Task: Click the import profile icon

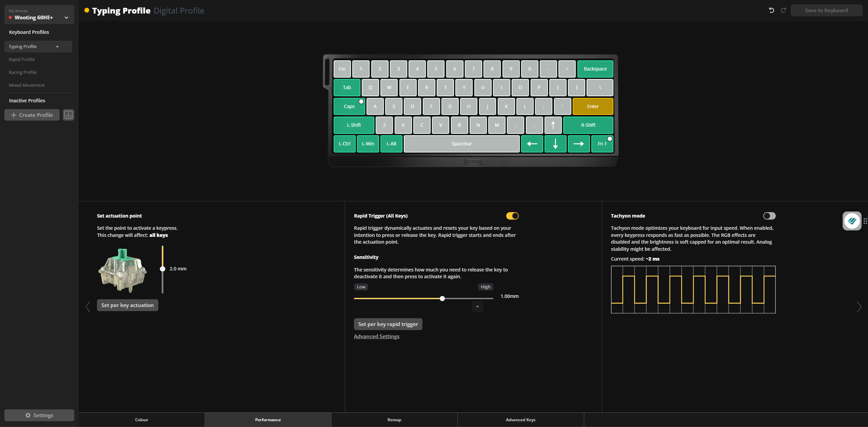Action: click(x=68, y=115)
